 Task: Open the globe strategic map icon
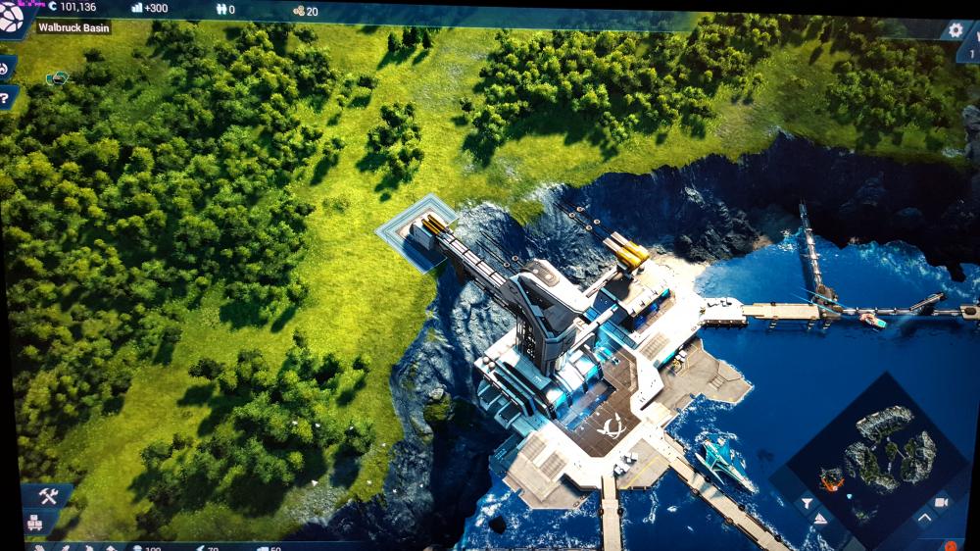pyautogui.click(x=10, y=17)
